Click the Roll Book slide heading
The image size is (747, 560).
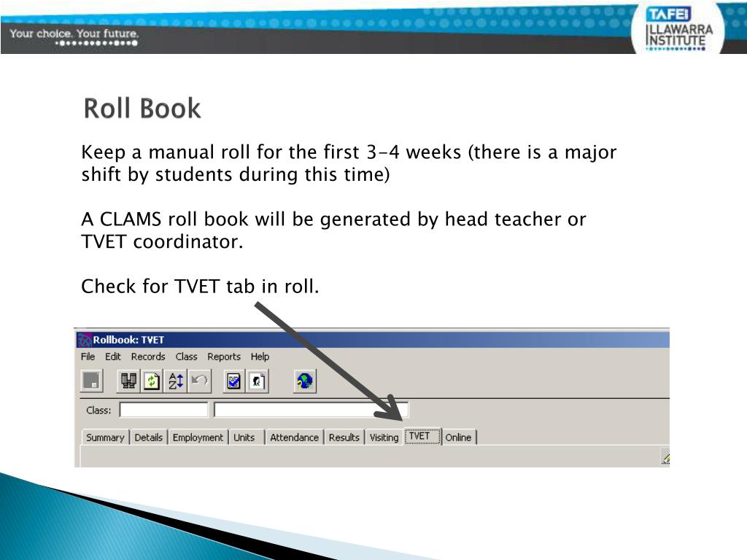pos(142,108)
